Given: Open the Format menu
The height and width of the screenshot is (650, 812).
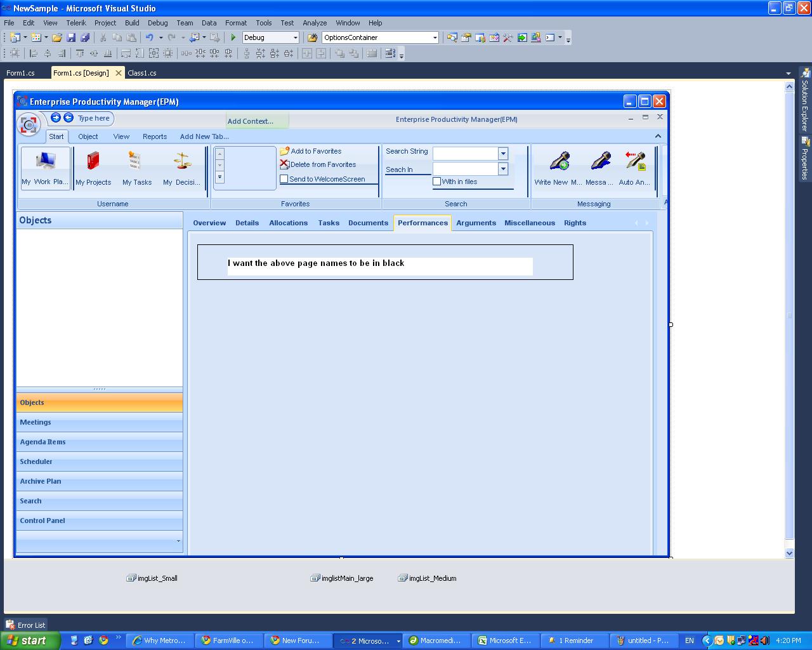Looking at the screenshot, I should [236, 23].
